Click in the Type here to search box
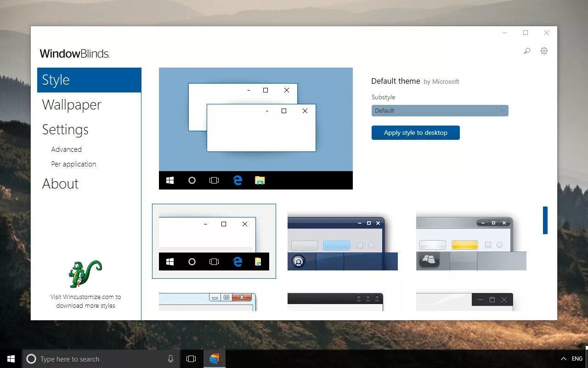588x368 pixels. pyautogui.click(x=101, y=359)
